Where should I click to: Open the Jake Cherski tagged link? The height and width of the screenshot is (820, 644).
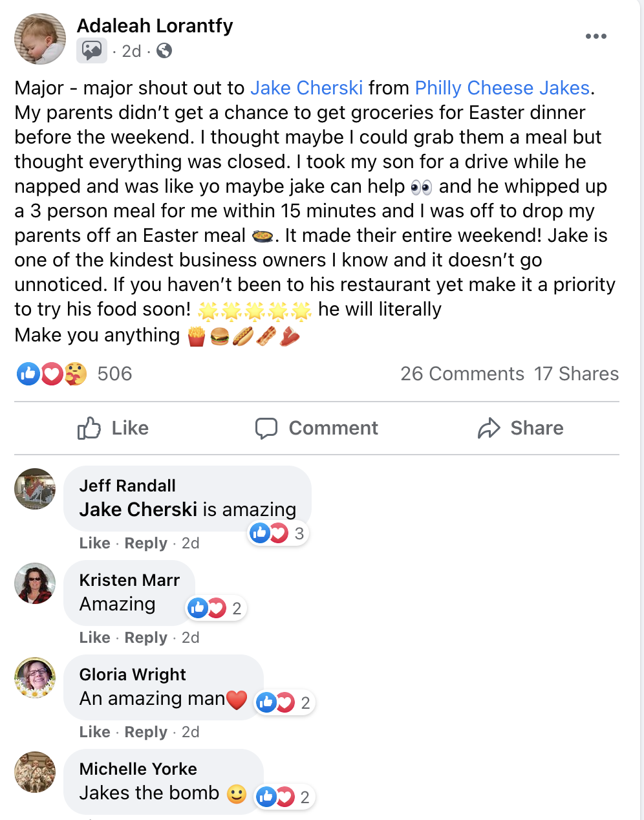click(306, 88)
